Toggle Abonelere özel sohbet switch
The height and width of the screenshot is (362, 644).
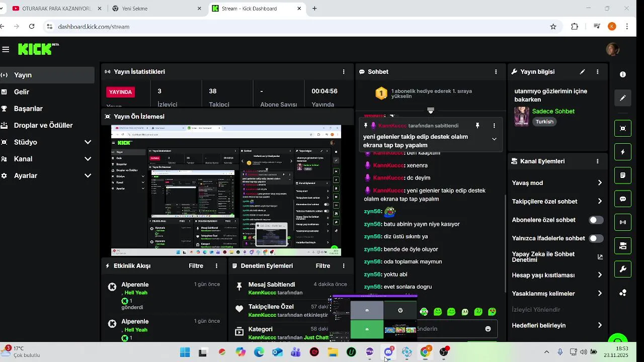(596, 220)
